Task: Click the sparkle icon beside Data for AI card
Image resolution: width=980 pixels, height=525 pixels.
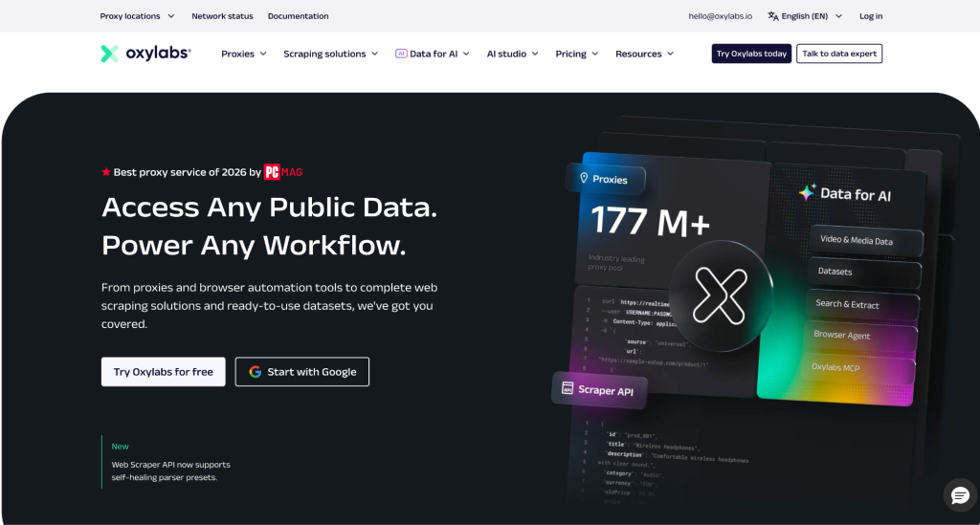Action: 808,192
